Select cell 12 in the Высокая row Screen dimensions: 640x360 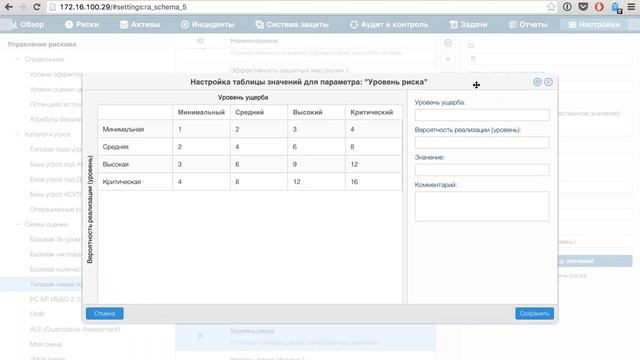point(373,164)
